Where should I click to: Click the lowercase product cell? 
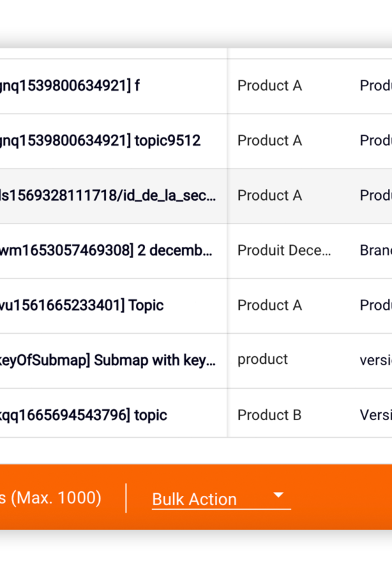[x=263, y=359]
